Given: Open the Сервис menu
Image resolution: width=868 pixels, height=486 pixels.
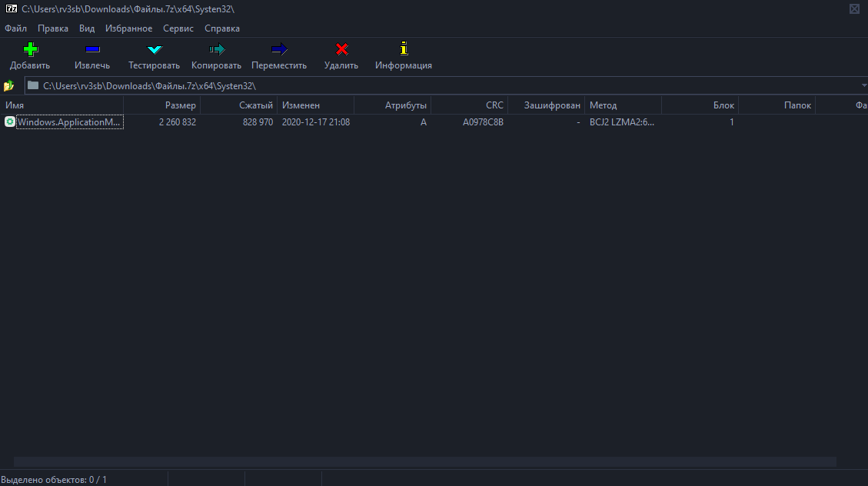Looking at the screenshot, I should 178,28.
